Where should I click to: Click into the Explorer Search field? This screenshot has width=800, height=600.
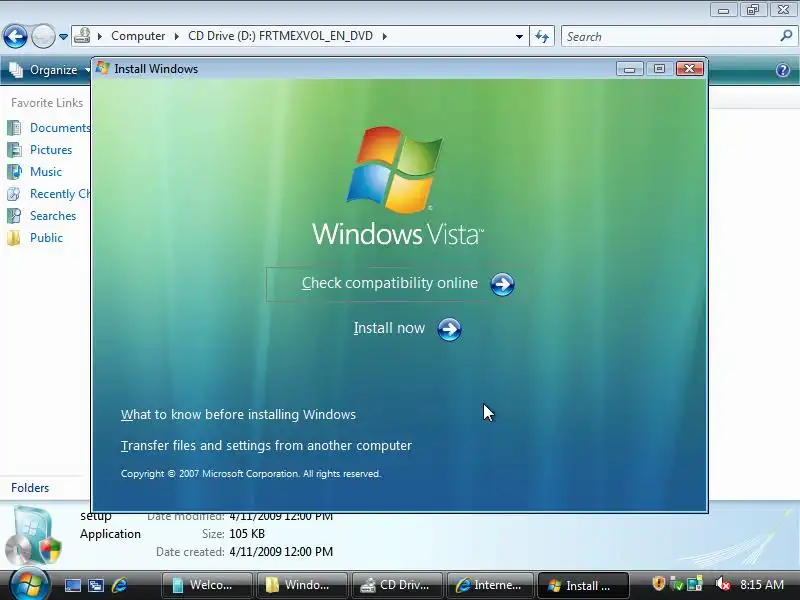tap(669, 37)
